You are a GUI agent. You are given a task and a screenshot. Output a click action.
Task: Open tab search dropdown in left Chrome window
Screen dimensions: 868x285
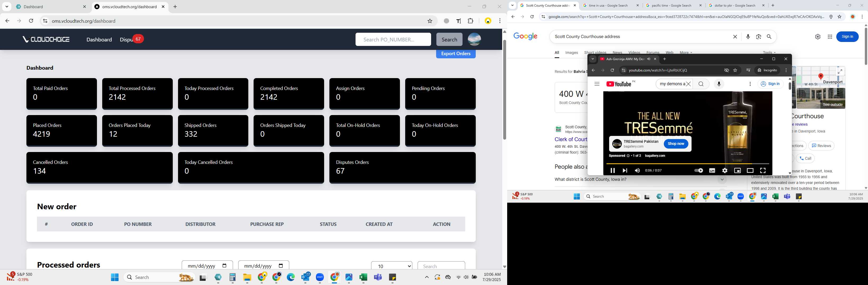(x=7, y=7)
